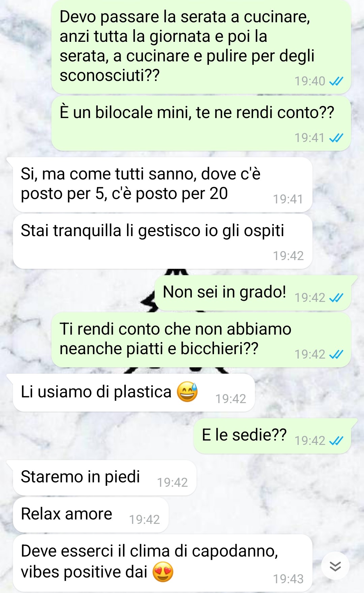Click read ticks on 'piatti e bicchieri' message
The image size is (364, 593).
(x=336, y=354)
